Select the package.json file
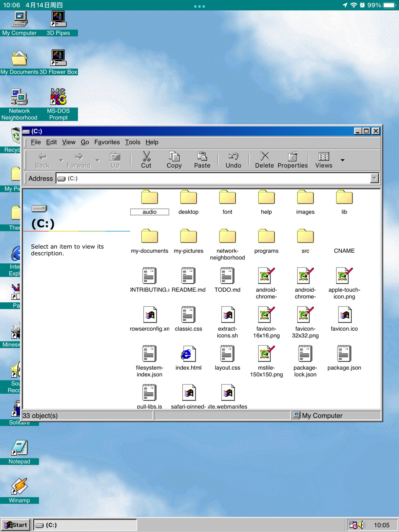 tap(344, 358)
